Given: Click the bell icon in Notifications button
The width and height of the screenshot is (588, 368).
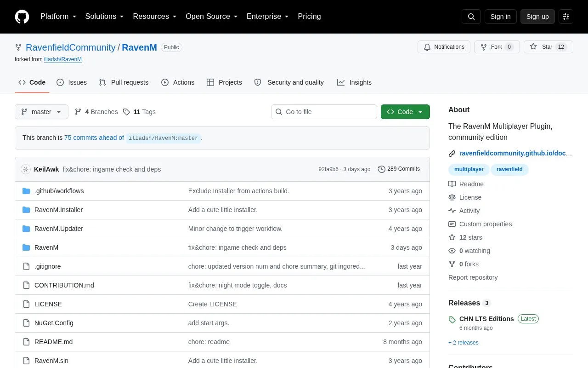Looking at the screenshot, I should [427, 47].
